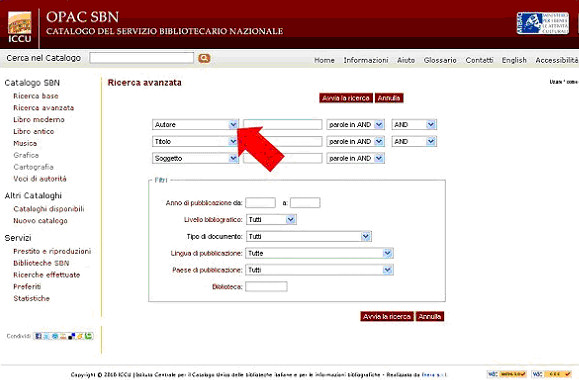The height and width of the screenshot is (380, 579).
Task: Click top 'Annulla' button
Action: tap(389, 98)
